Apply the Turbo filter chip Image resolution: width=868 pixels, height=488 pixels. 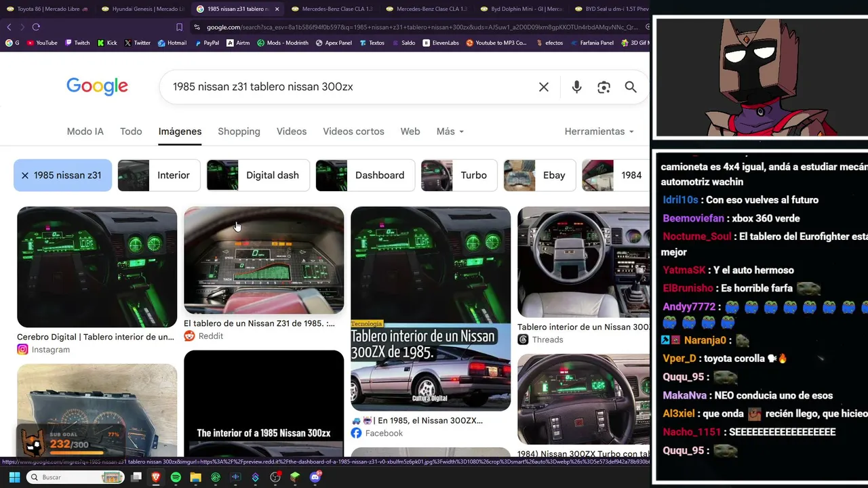459,175
